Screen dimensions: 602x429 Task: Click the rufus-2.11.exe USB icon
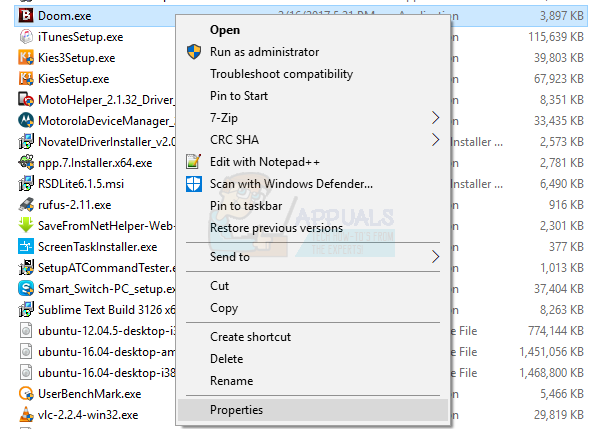[x=26, y=205]
